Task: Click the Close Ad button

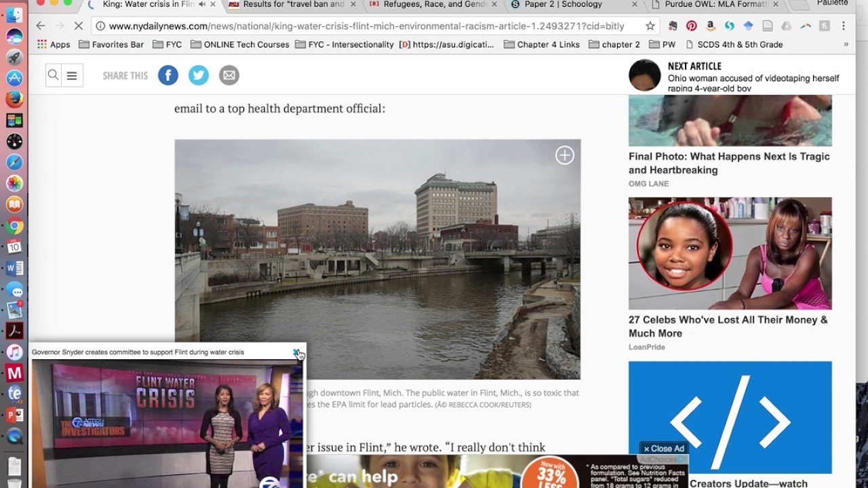Action: [x=664, y=449]
